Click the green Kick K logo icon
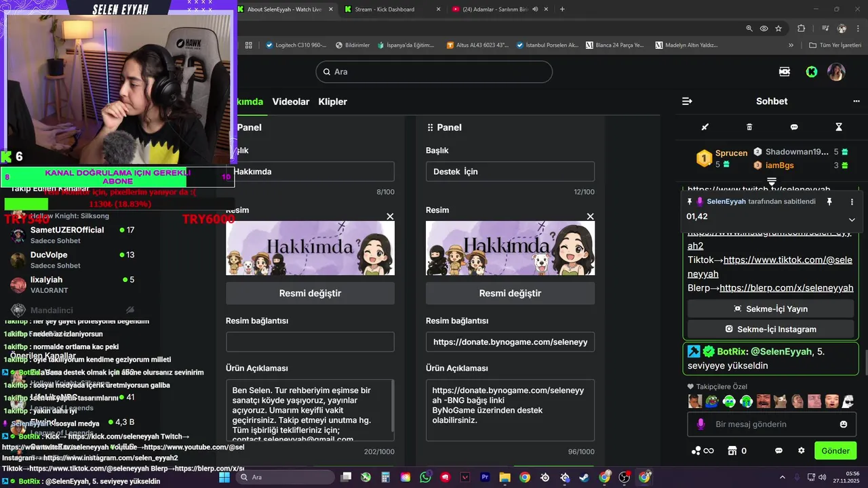 pos(812,72)
